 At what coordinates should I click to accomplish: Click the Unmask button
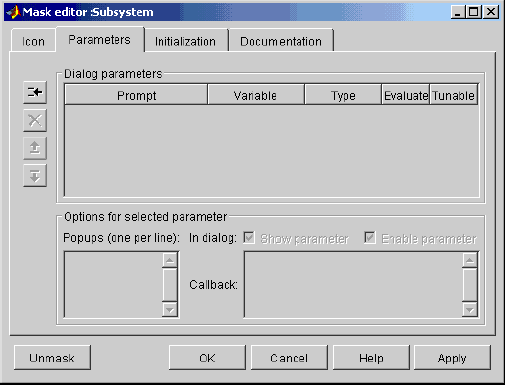pyautogui.click(x=52, y=358)
